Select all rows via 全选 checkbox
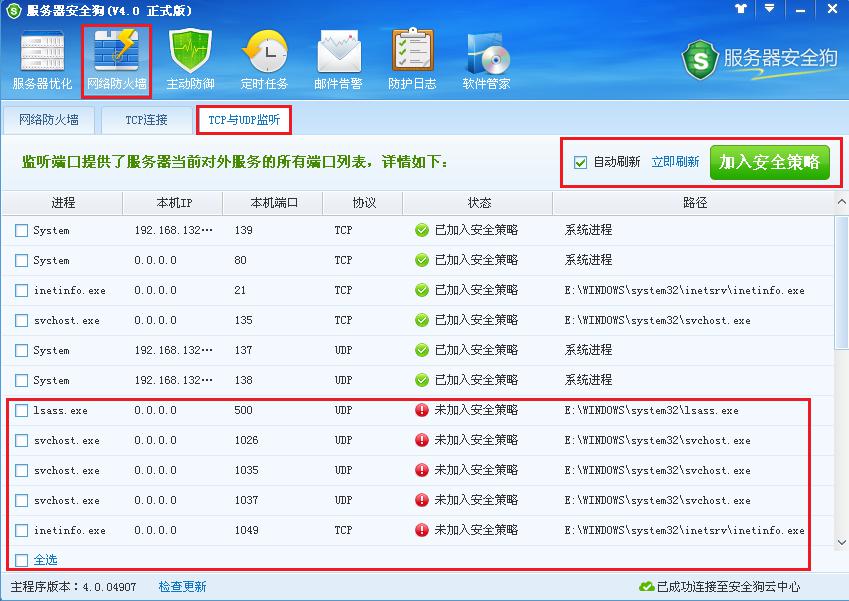 (x=19, y=559)
